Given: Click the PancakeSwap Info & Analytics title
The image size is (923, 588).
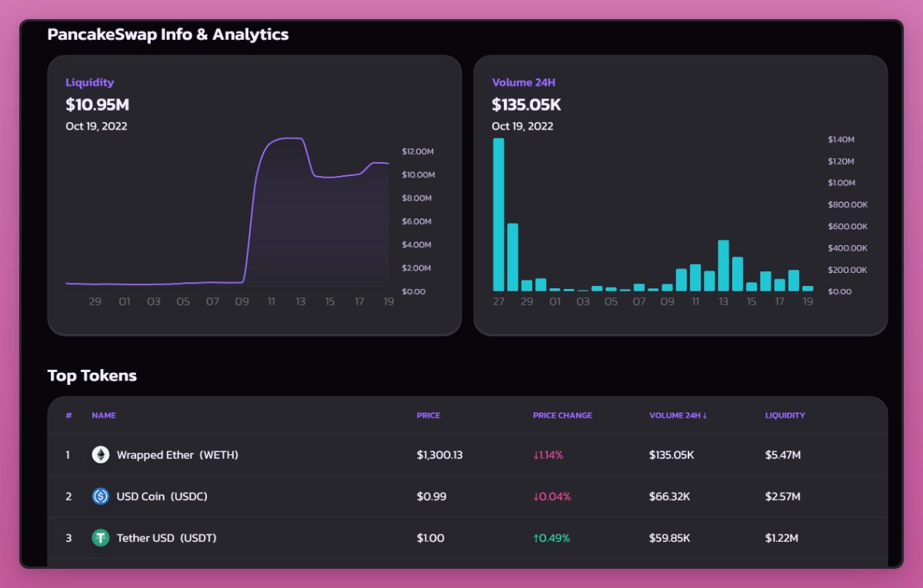Looking at the screenshot, I should pos(168,34).
